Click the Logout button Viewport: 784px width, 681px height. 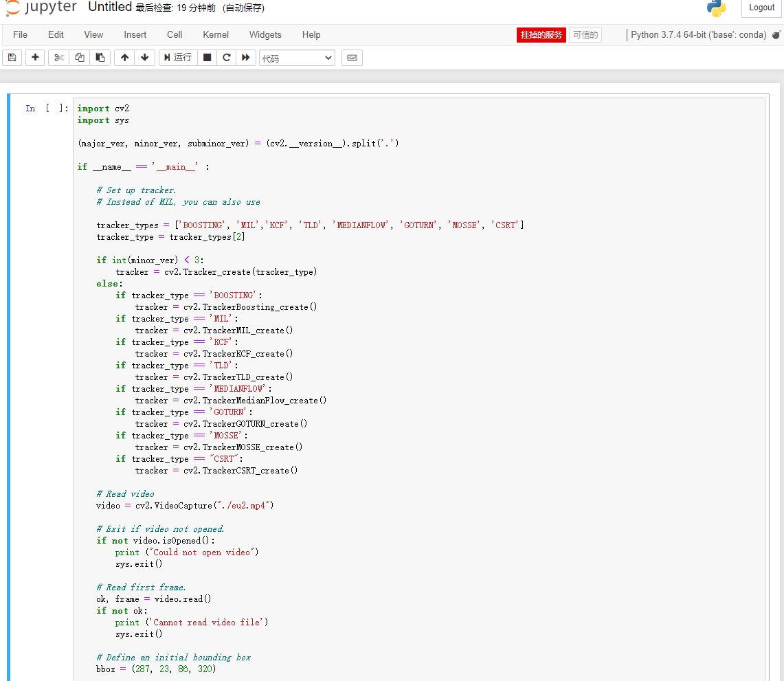(761, 8)
